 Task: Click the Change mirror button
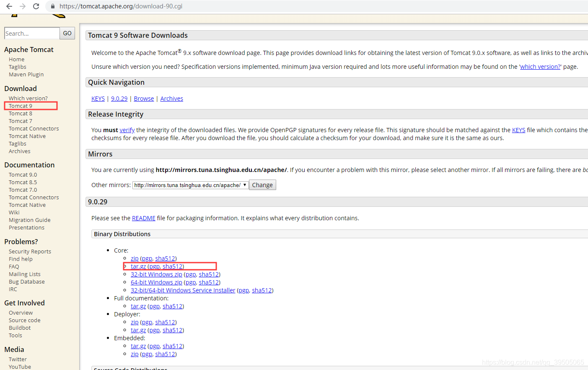pyautogui.click(x=262, y=185)
